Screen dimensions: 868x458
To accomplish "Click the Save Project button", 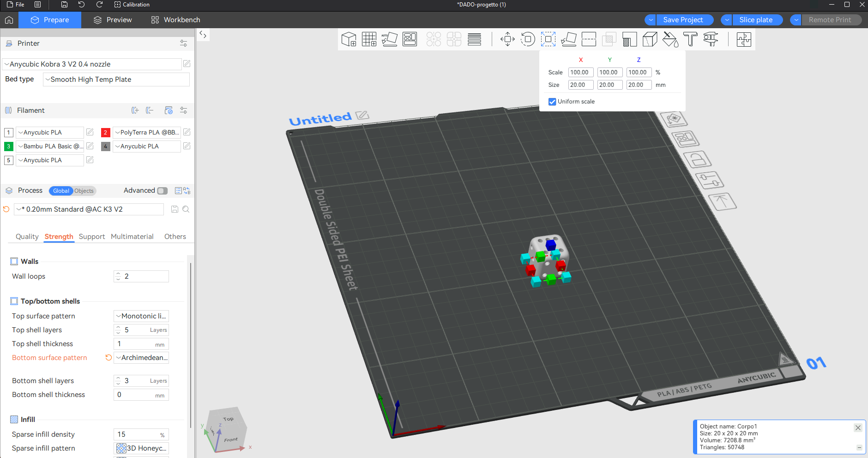I will pos(685,20).
